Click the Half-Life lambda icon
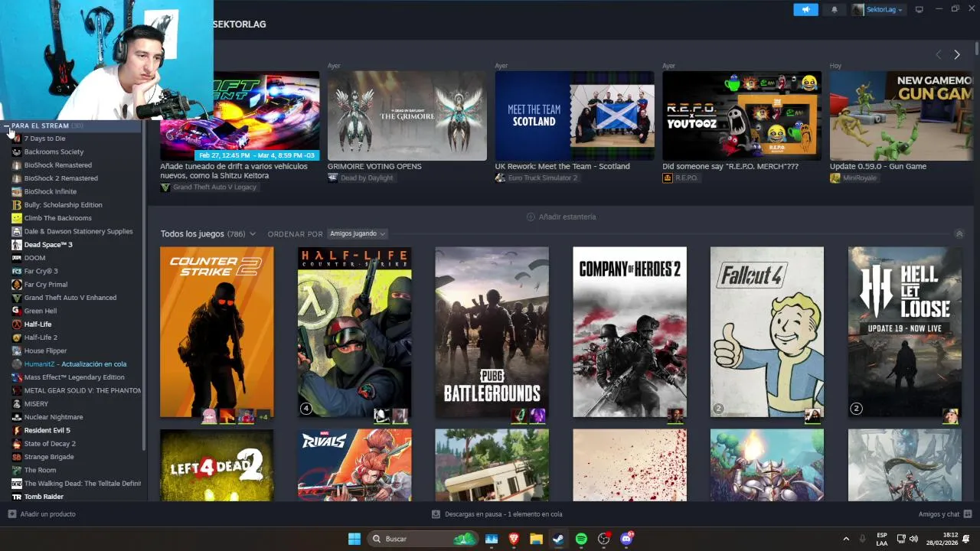This screenshot has height=551, width=980. (17, 324)
